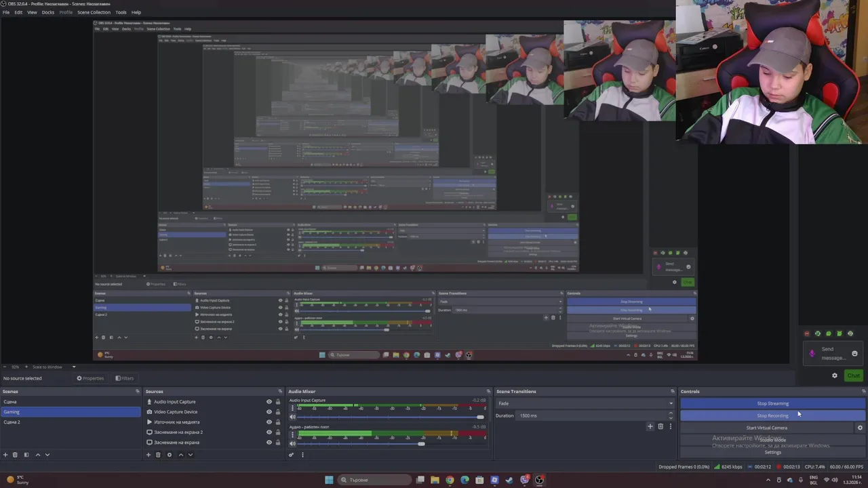Move scene down in Scenes dock
868x488 pixels.
[47, 455]
